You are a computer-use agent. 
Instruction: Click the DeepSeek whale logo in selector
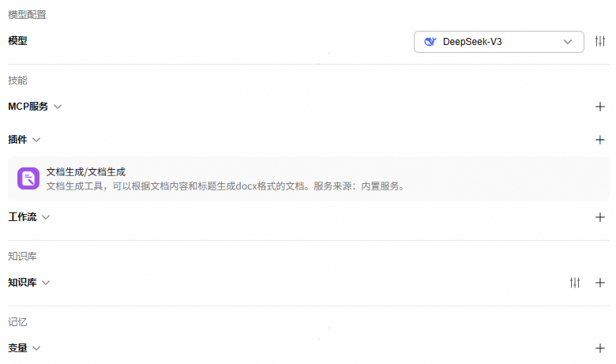[x=430, y=42]
